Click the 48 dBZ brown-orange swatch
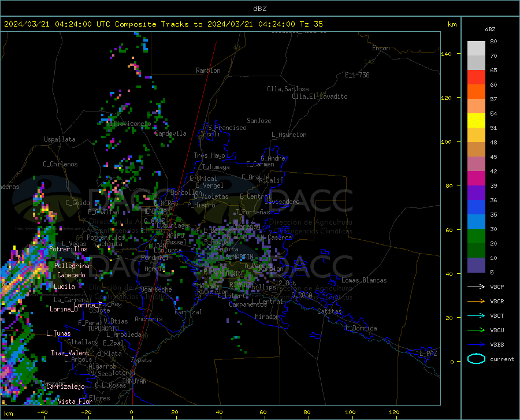The image size is (520, 420). click(x=476, y=150)
